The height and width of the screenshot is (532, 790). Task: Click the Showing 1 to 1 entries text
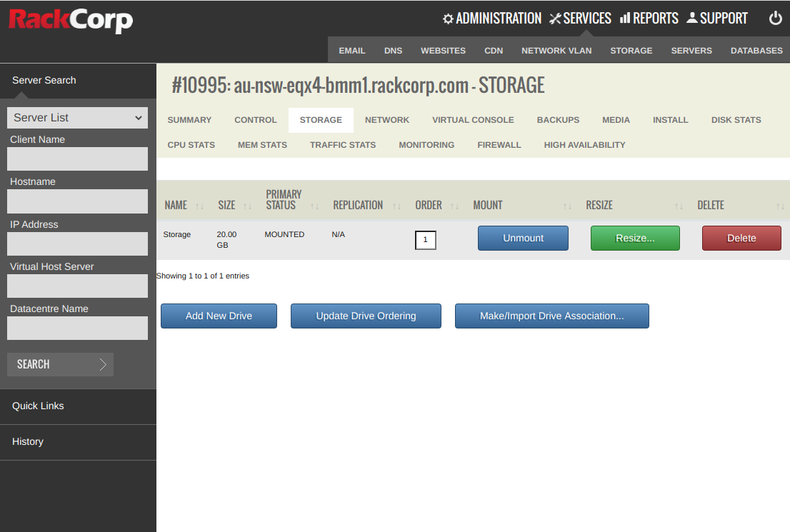click(x=203, y=276)
